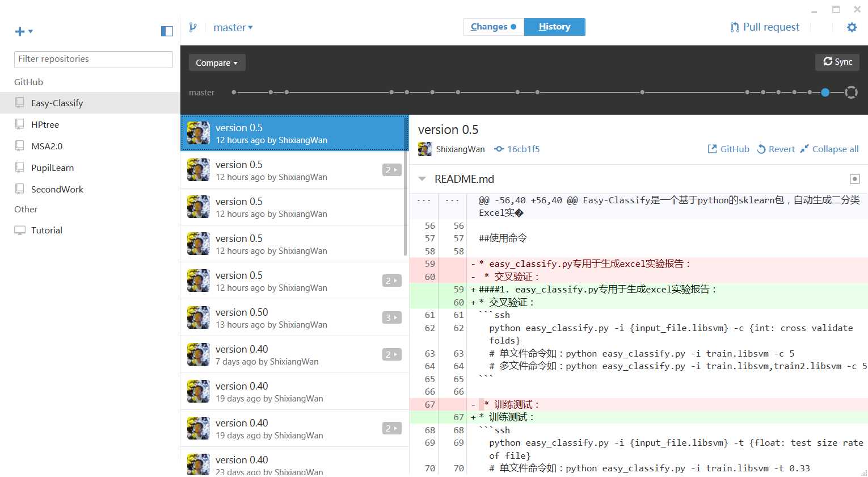
Task: Click the revert arrow icon
Action: (x=761, y=149)
